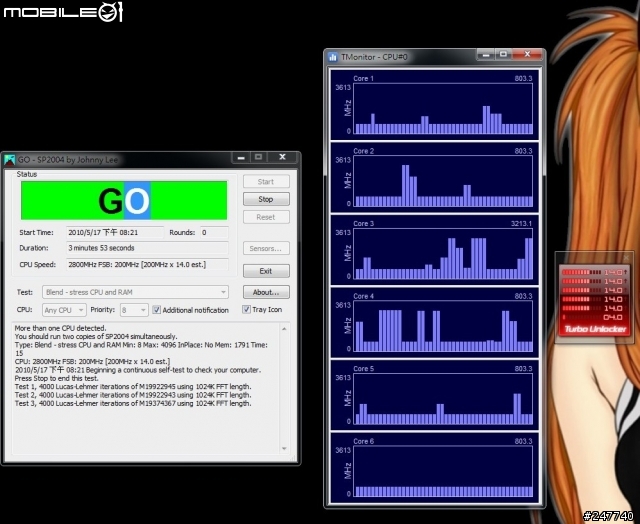Viewport: 640px width, 524px height.
Task: Toggle the Additional notification checkbox
Action: (x=157, y=310)
